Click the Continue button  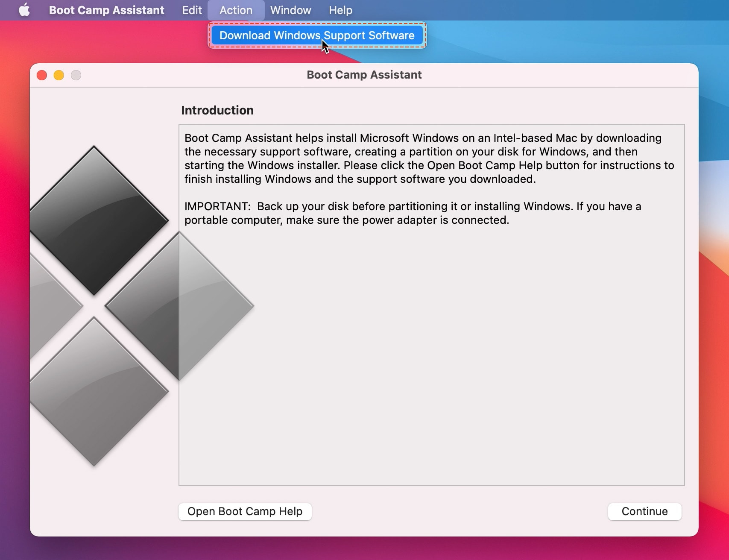644,511
